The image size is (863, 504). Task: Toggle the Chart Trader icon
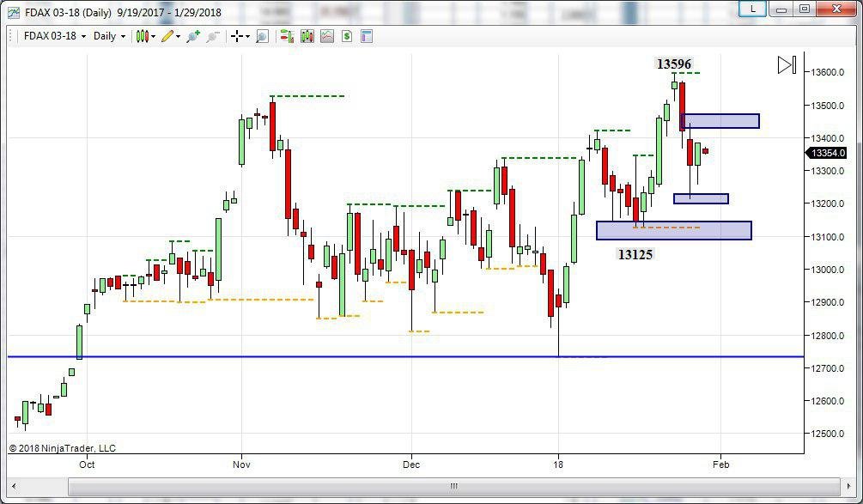(287, 36)
